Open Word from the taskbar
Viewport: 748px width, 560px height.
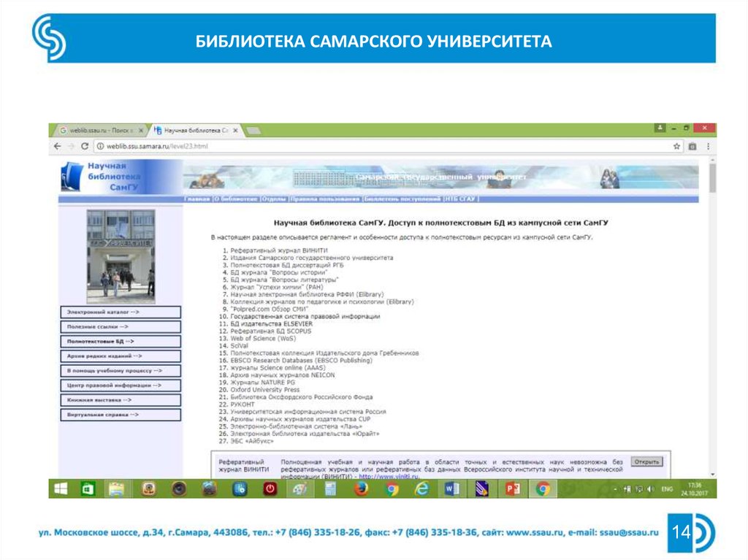(451, 489)
